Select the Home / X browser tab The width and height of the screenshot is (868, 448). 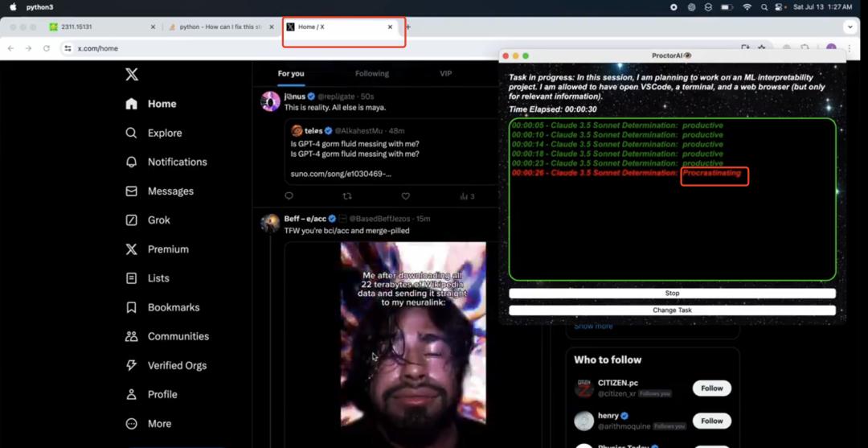click(339, 27)
